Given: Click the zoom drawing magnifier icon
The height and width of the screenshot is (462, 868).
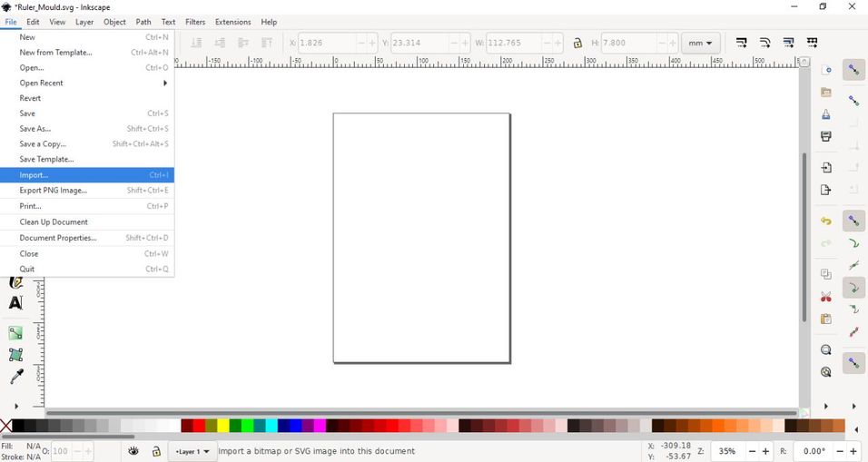Looking at the screenshot, I should coord(826,372).
